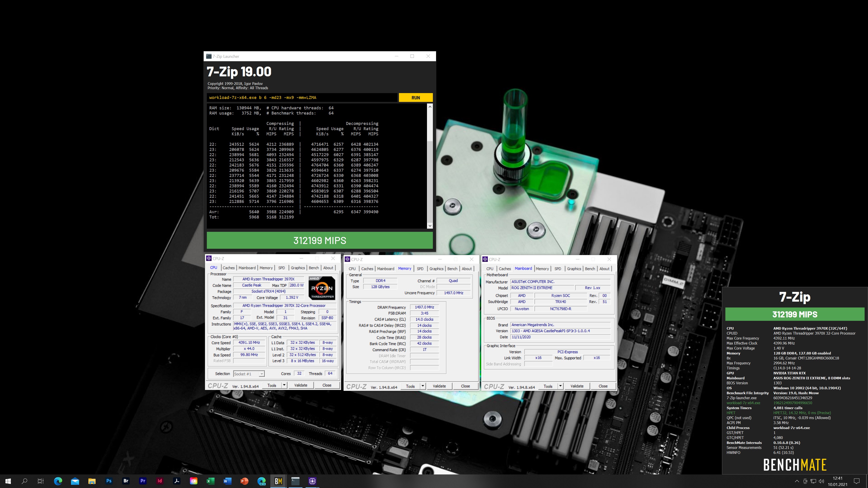Click the 7-Zip Launcher title bar icon

point(209,56)
